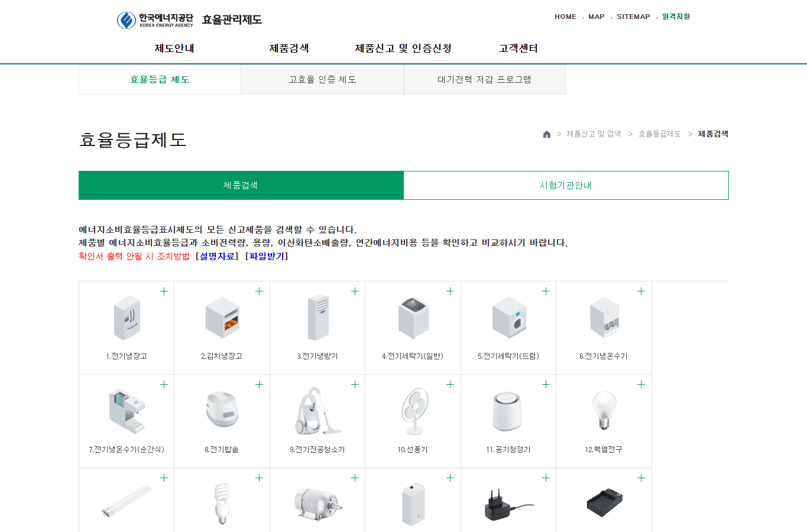Open the 전기냉온수기(순간식) icon
The width and height of the screenshot is (807, 532).
click(x=127, y=411)
